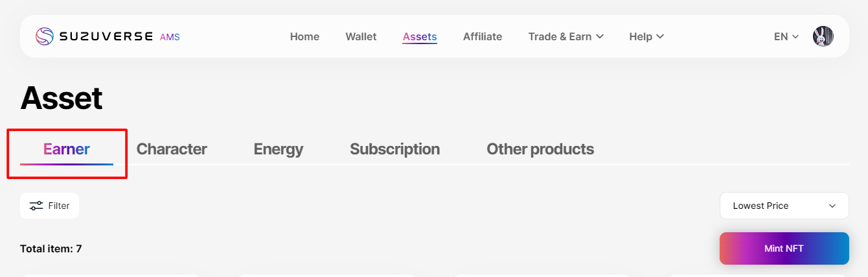Viewport: 868px width, 277px height.
Task: Expand the Help menu
Action: [x=646, y=36]
